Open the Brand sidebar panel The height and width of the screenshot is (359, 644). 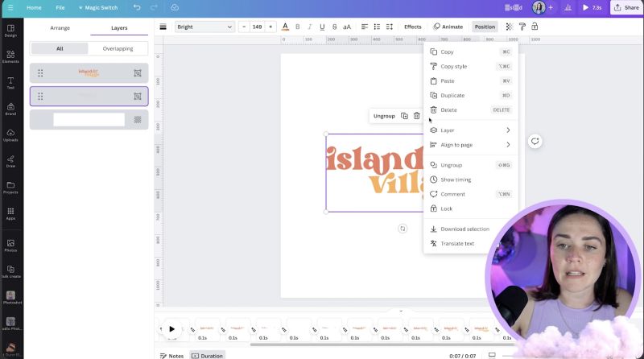point(10,109)
